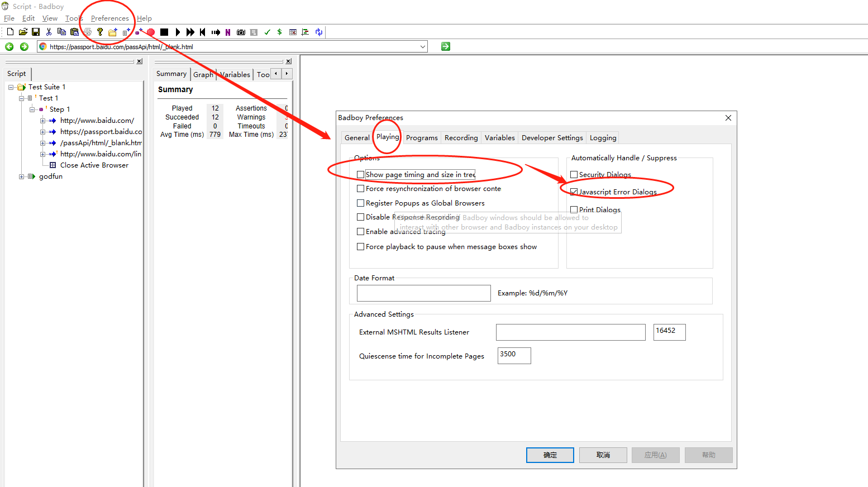The height and width of the screenshot is (487, 868).
Task: Open the Help menu
Action: coord(145,18)
